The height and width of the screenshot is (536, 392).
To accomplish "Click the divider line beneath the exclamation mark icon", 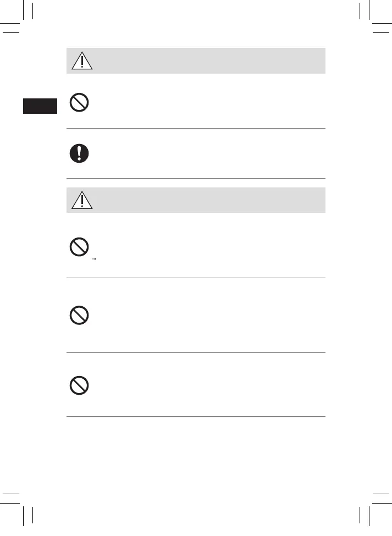I will pyautogui.click(x=196, y=178).
